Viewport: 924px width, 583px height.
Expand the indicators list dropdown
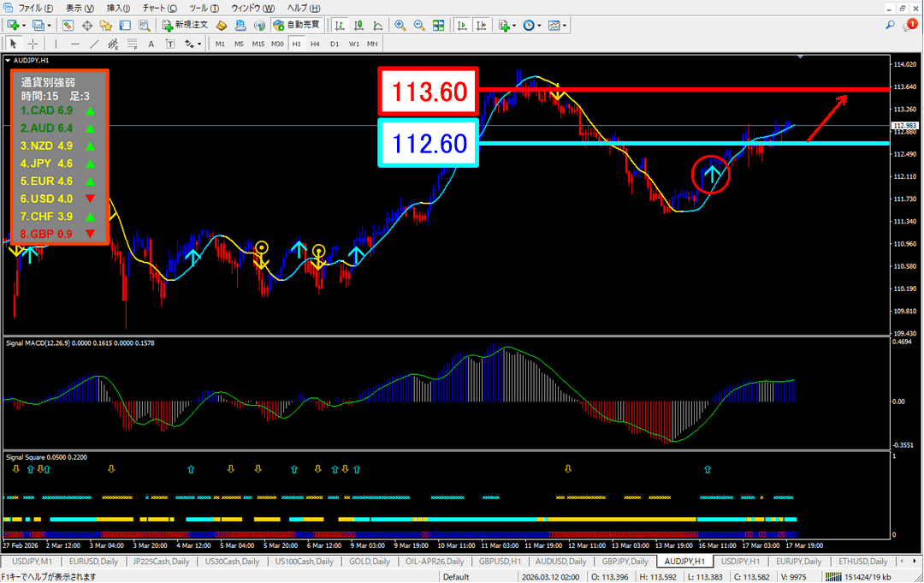[515, 26]
